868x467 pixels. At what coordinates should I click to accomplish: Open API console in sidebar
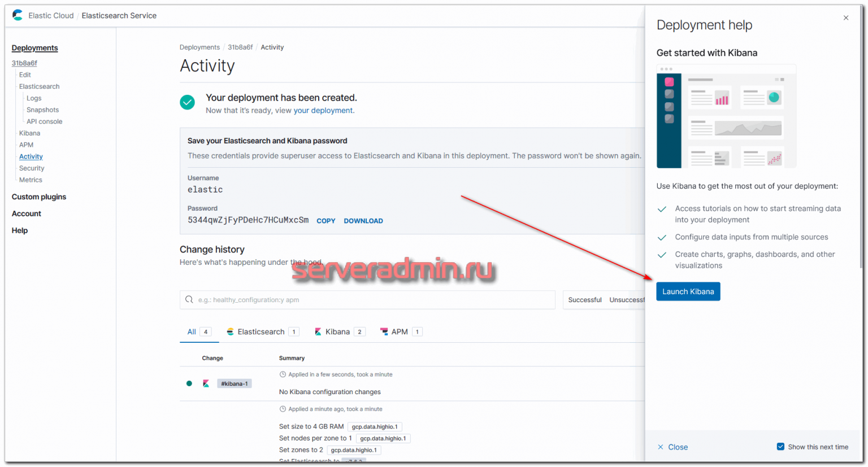coord(44,121)
